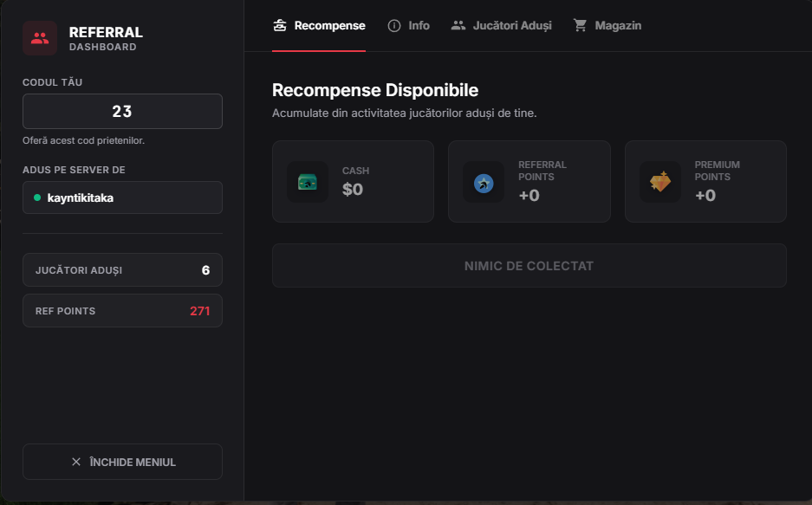Switch to the Recompense tab
This screenshot has width=812, height=505.
319,26
